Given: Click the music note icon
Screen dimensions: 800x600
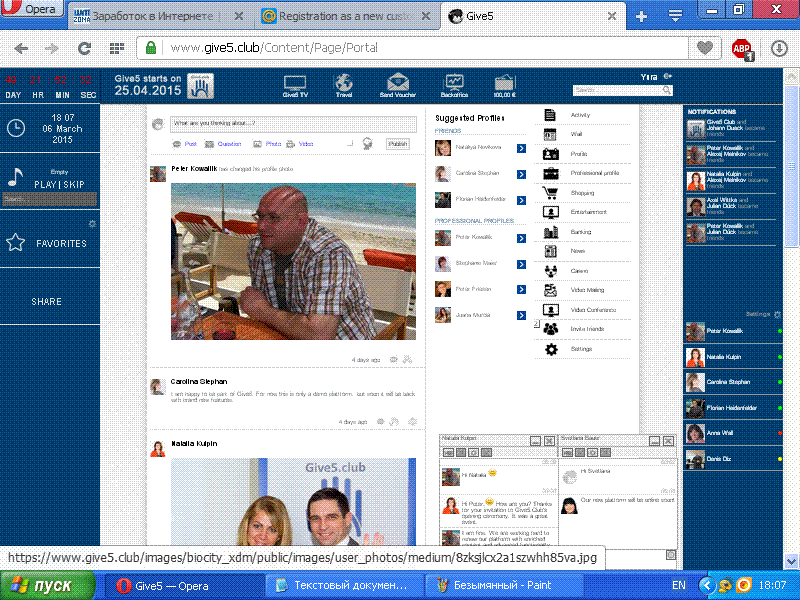Looking at the screenshot, I should coord(15,177).
